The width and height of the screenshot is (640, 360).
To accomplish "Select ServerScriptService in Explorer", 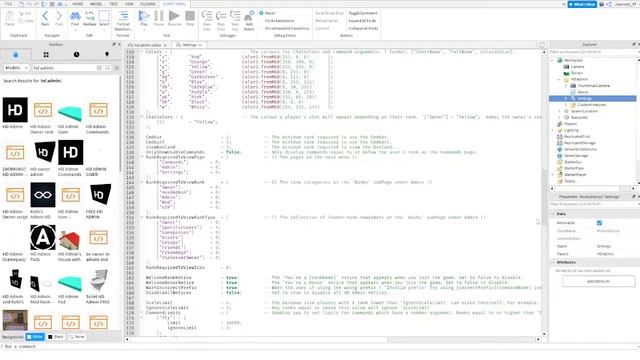I will pyautogui.click(x=580, y=149).
